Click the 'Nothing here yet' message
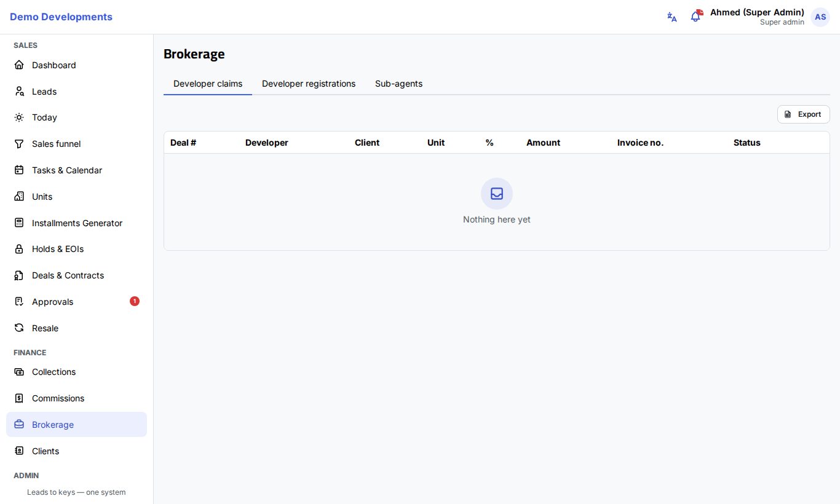The height and width of the screenshot is (504, 840). [497, 219]
